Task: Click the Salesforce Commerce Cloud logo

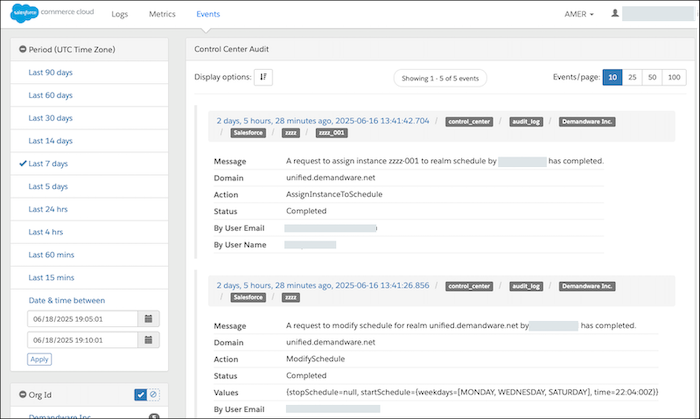Action: coord(52,13)
